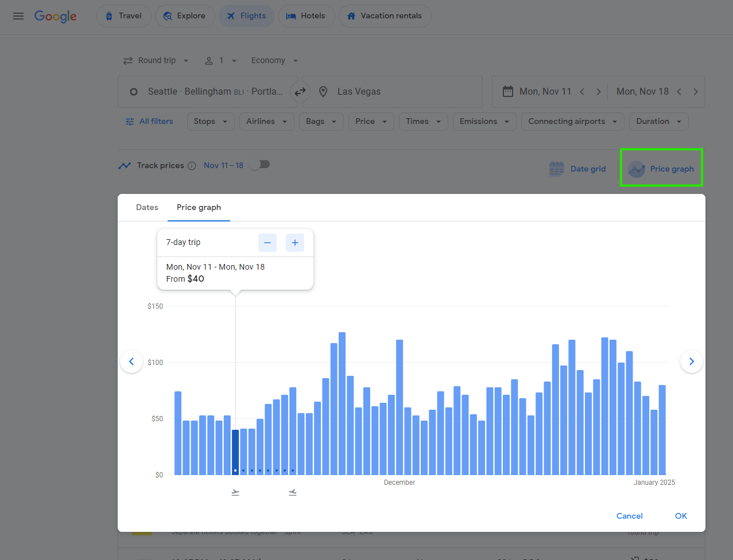
Task: Switch to the Dates tab
Action: (x=147, y=207)
